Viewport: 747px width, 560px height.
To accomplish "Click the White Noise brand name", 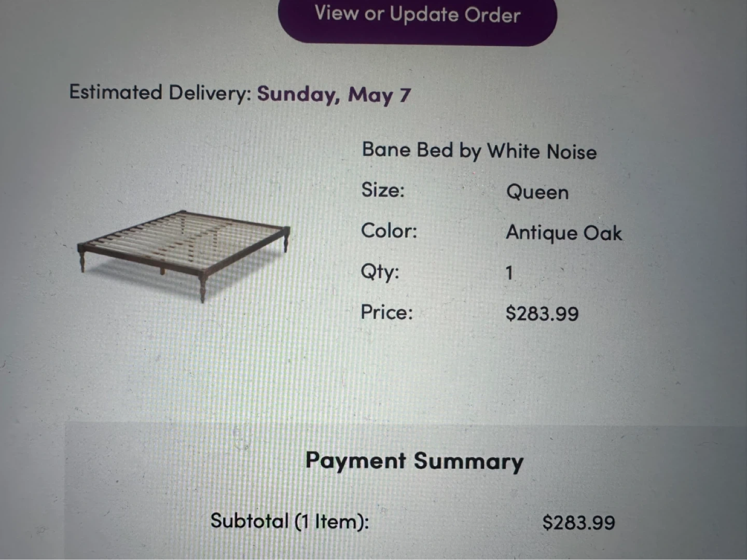I will pos(542,152).
